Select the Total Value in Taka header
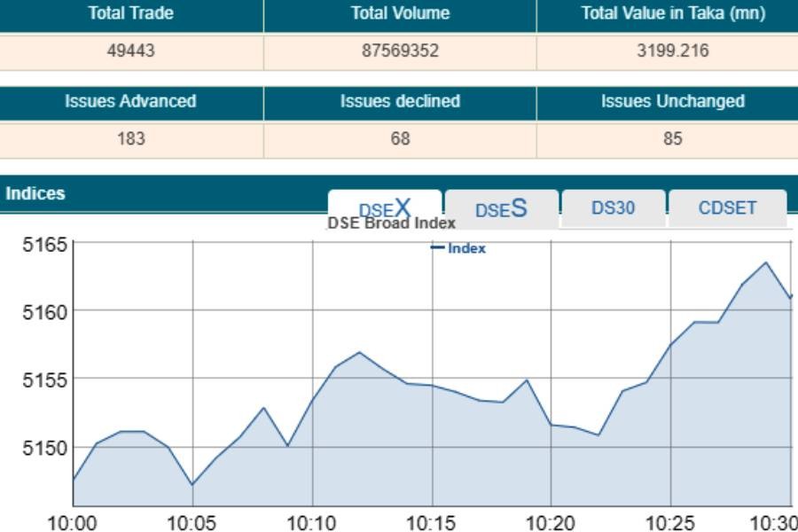Screen dimensions: 798x532 (672, 13)
